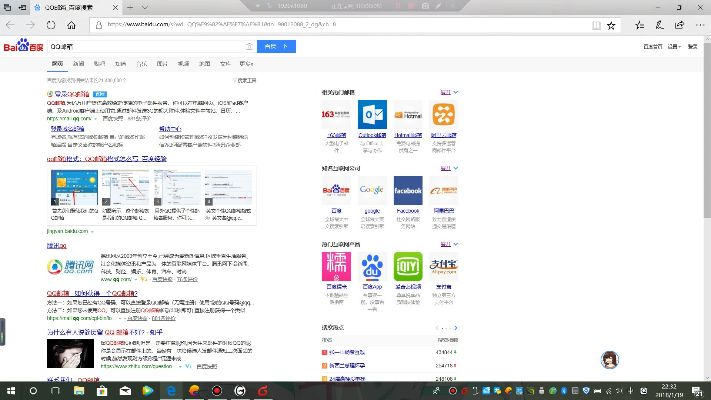The height and width of the screenshot is (400, 711).
Task: Expand the related websites section
Action: coord(449,168)
